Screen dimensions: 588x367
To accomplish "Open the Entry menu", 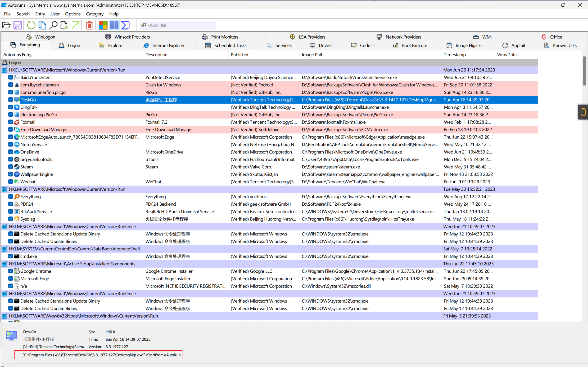I will click(40, 14).
